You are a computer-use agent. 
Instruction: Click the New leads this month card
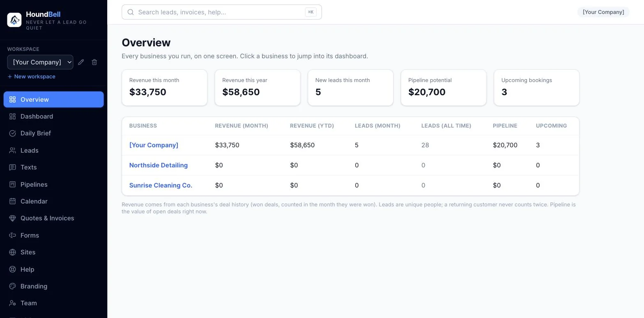click(351, 87)
